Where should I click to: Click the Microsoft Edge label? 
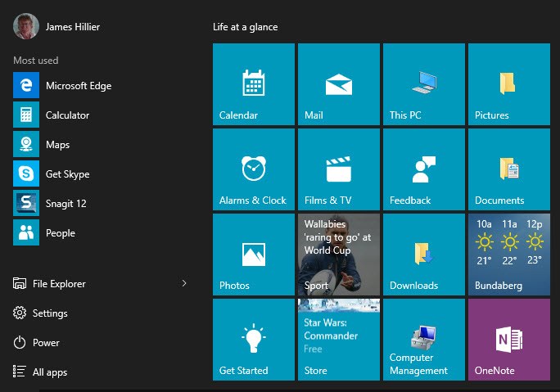pyautogui.click(x=79, y=86)
